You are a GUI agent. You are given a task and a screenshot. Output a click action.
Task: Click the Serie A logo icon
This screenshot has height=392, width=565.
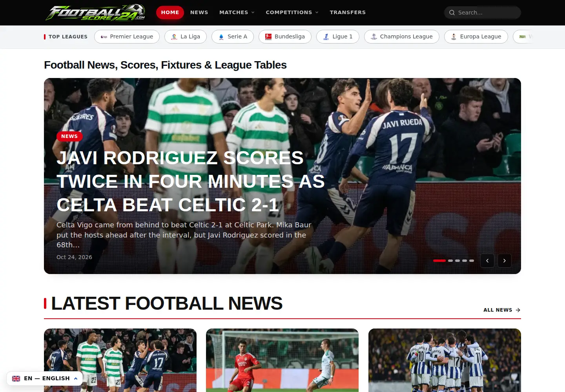point(221,37)
